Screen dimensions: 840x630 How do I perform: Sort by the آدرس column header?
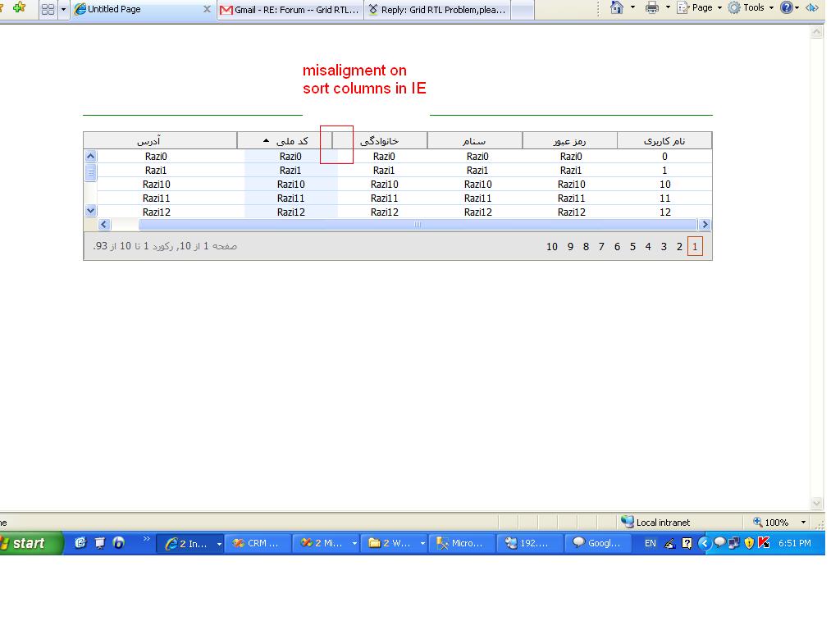click(160, 141)
